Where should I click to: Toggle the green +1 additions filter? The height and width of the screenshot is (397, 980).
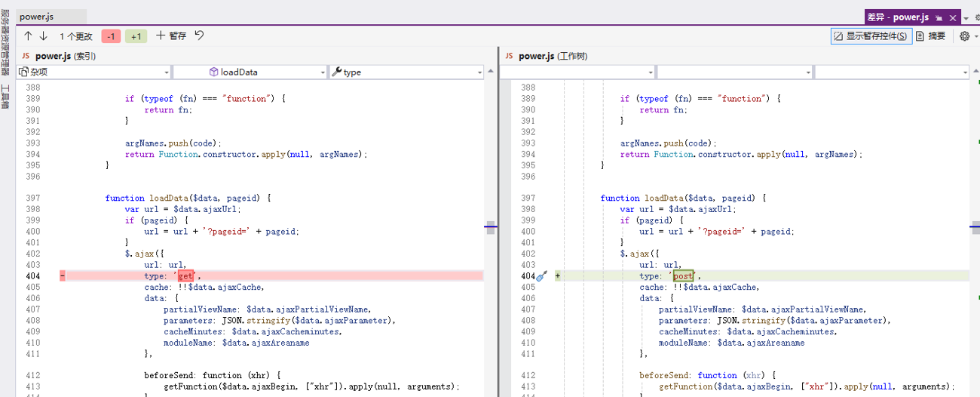click(136, 36)
